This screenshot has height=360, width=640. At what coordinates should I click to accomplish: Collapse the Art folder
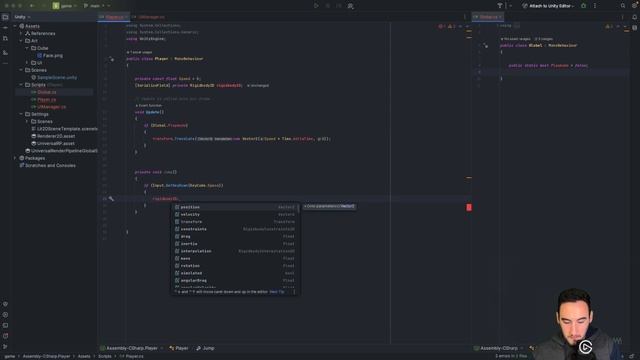(x=21, y=41)
